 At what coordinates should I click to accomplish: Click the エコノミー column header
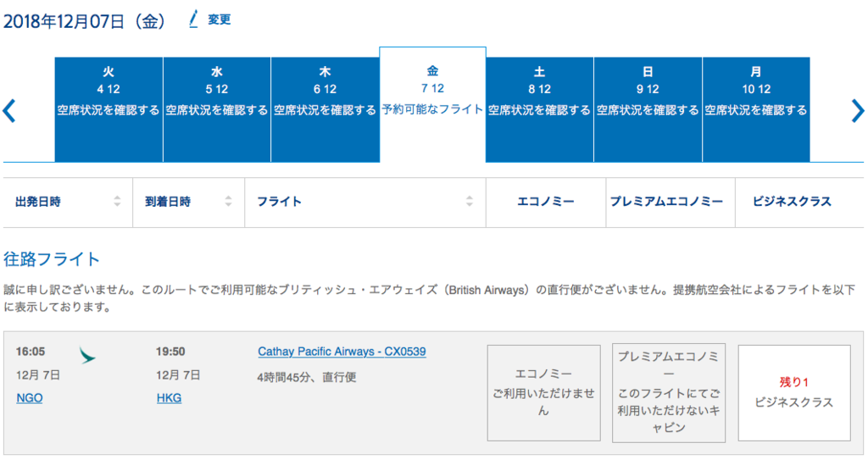[x=546, y=202]
